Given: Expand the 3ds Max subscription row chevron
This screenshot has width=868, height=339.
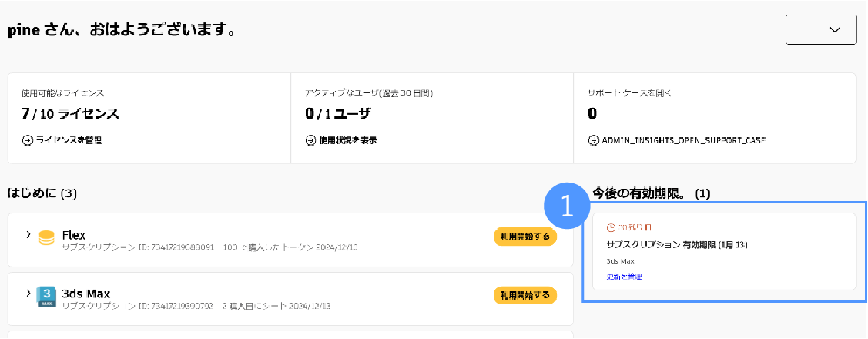Looking at the screenshot, I should [x=28, y=294].
